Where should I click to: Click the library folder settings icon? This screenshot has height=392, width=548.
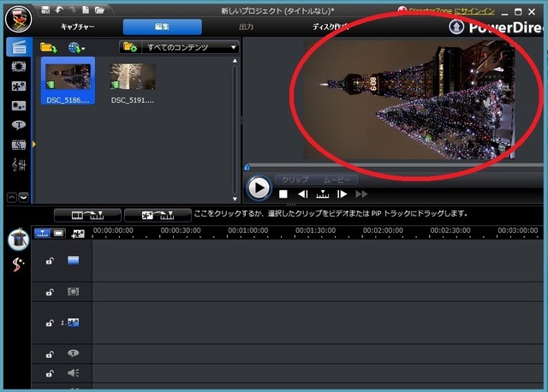coord(130,47)
